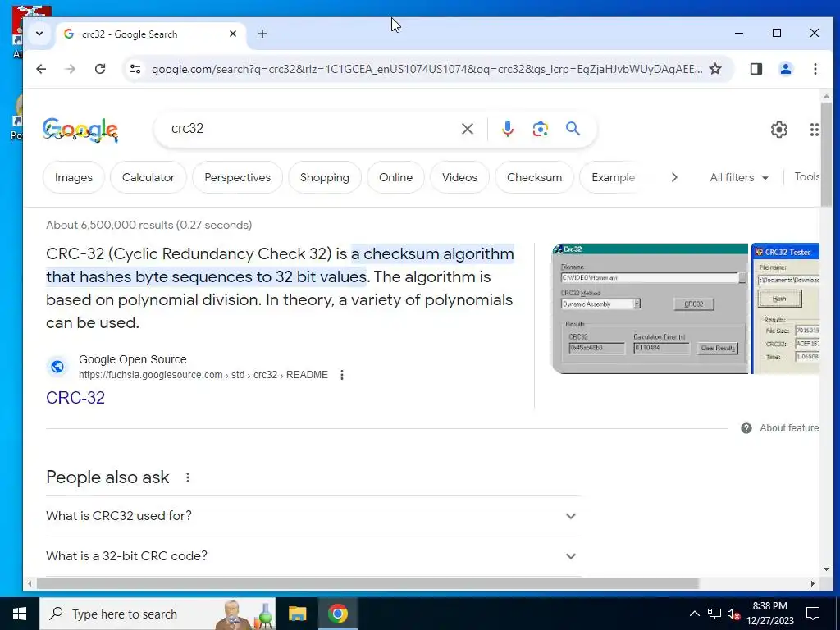This screenshot has width=840, height=630.
Task: Open the All filters dropdown
Action: coord(739,177)
